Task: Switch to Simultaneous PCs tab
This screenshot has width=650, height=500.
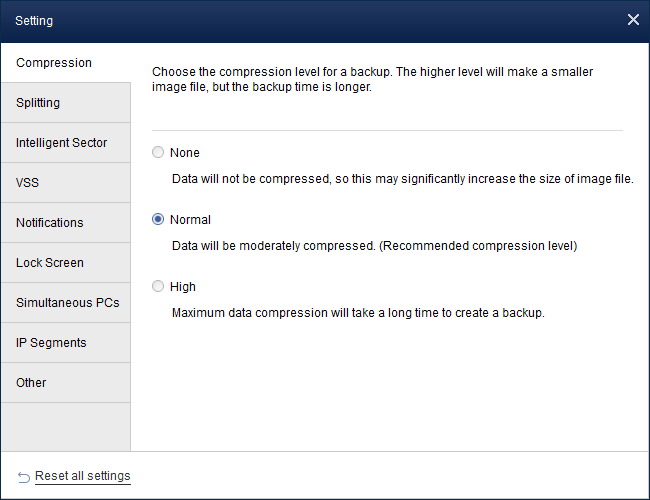Action: [x=68, y=303]
